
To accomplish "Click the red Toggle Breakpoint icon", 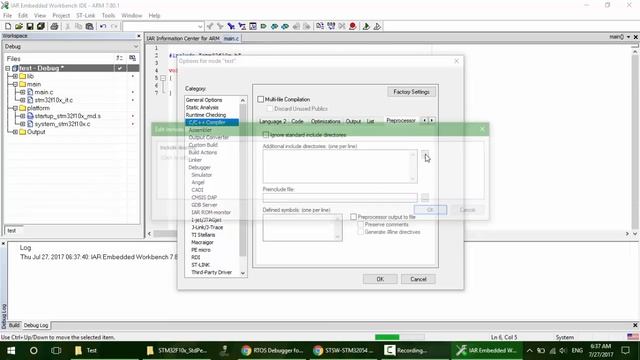I will (x=353, y=27).
